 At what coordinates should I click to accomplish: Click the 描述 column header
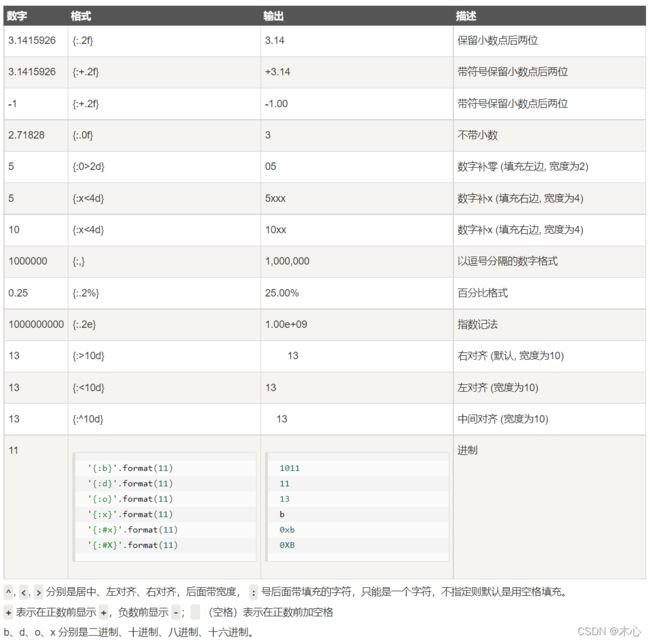466,16
